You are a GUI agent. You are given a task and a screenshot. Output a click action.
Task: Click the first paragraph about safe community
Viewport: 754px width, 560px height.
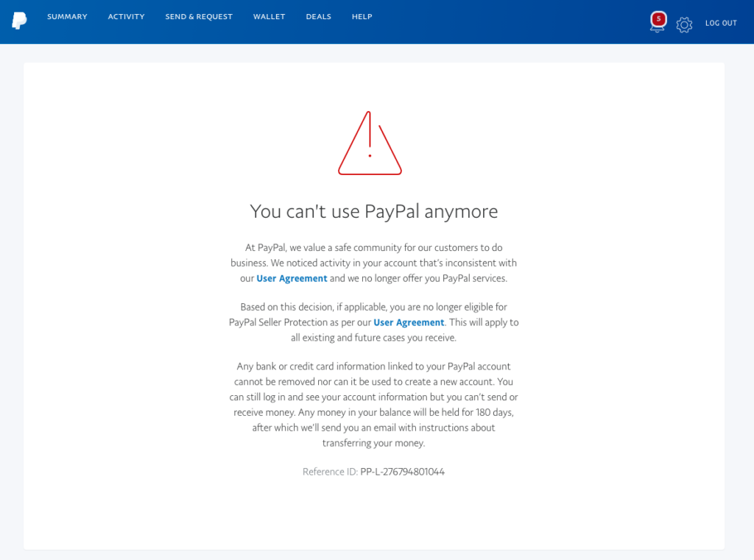point(373,263)
